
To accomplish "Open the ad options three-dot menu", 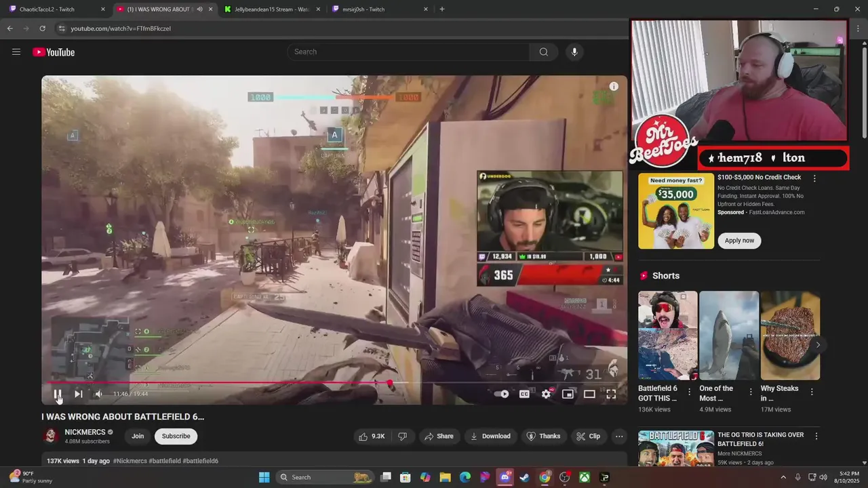I will pyautogui.click(x=814, y=178).
